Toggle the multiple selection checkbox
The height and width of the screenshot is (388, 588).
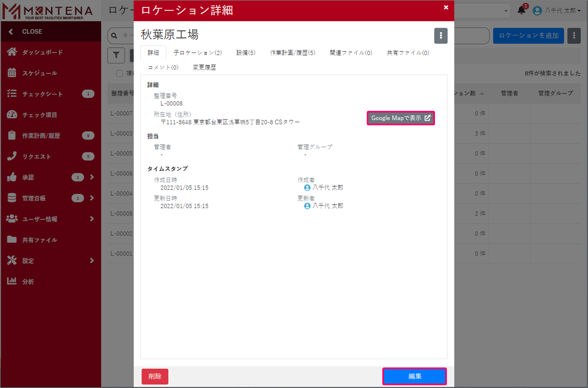[x=119, y=73]
